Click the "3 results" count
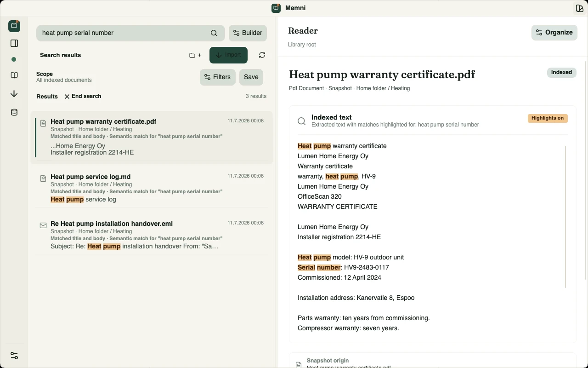 click(256, 96)
